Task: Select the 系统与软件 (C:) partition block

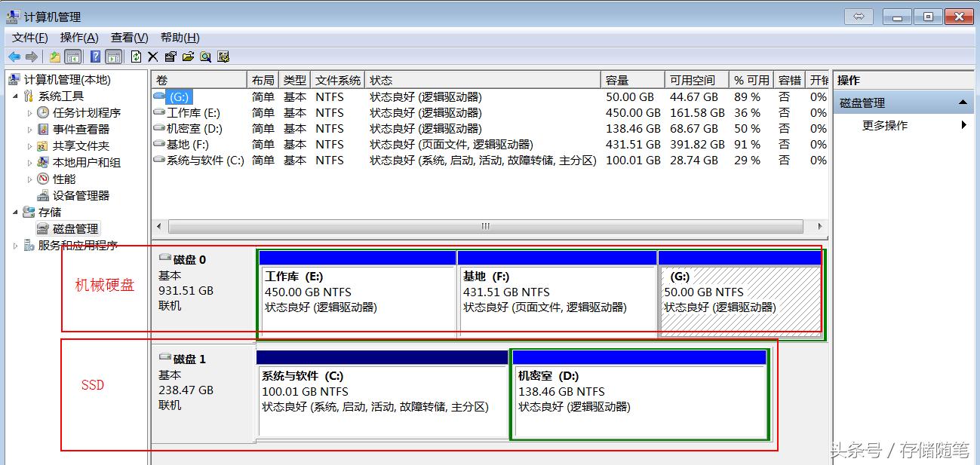Action: click(x=382, y=394)
